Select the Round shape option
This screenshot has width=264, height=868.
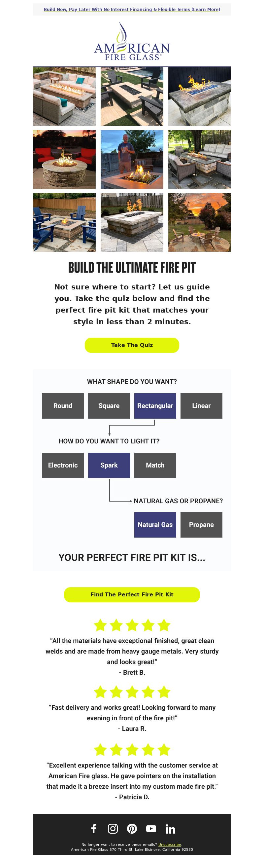(63, 406)
